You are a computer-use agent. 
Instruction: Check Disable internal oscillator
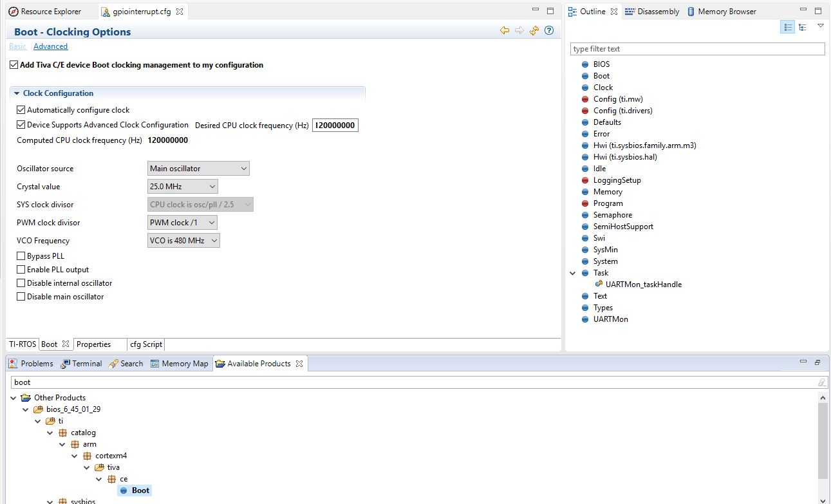[21, 283]
